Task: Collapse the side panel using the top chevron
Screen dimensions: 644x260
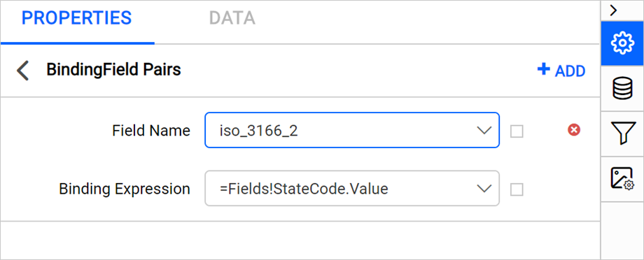Action: (614, 10)
